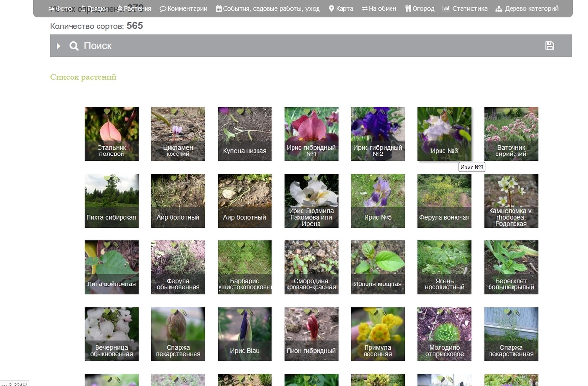This screenshot has width=588, height=386.
Task: Toggle favorite heart on Ирис гибридный №1
Action: [307, 111]
